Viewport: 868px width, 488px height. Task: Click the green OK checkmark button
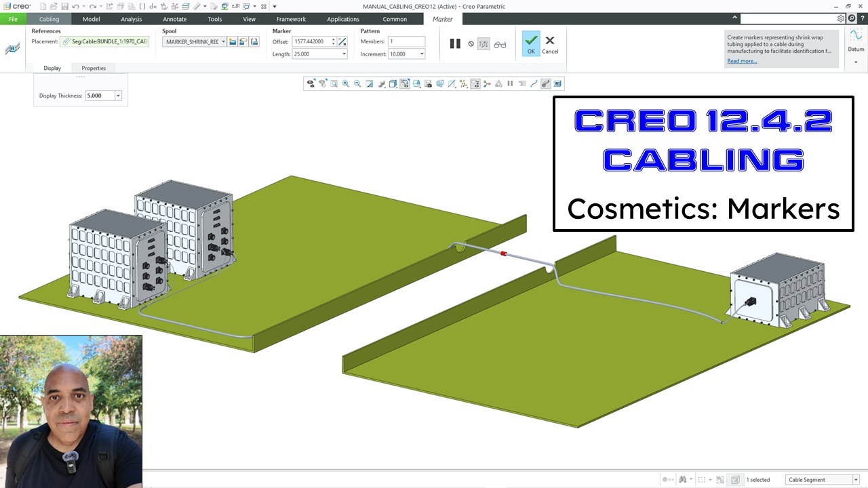(531, 43)
